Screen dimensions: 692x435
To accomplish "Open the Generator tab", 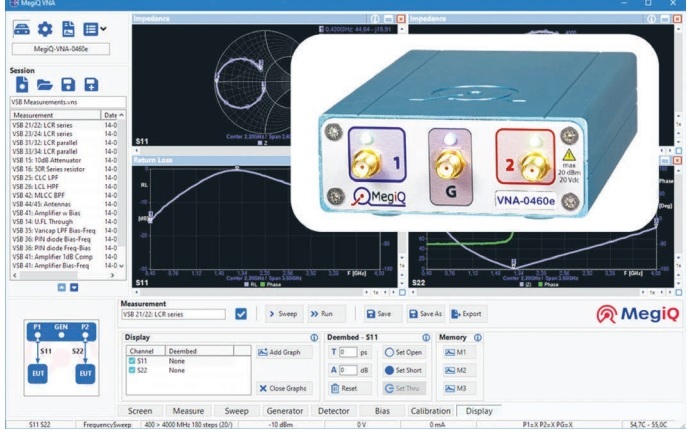I will coord(285,411).
